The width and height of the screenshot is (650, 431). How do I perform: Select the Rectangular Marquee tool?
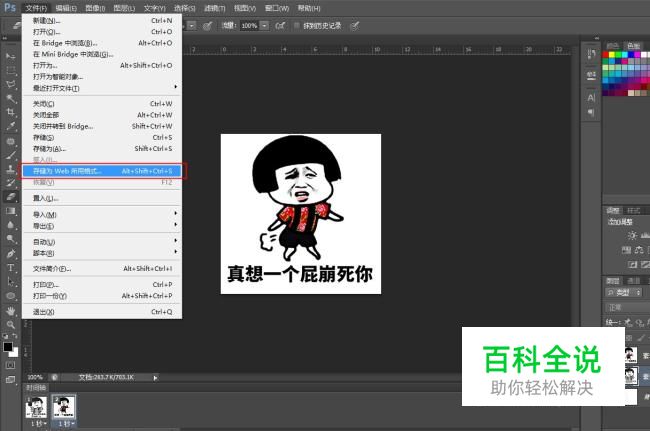pos(10,70)
